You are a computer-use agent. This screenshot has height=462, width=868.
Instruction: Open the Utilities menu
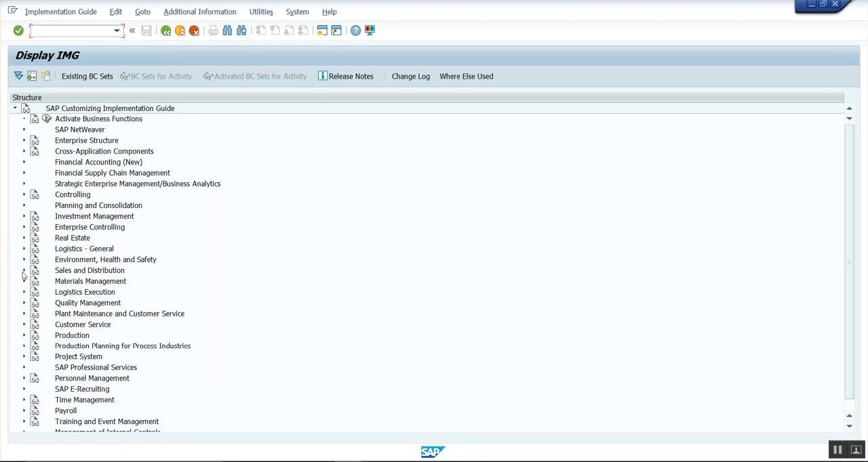click(261, 12)
